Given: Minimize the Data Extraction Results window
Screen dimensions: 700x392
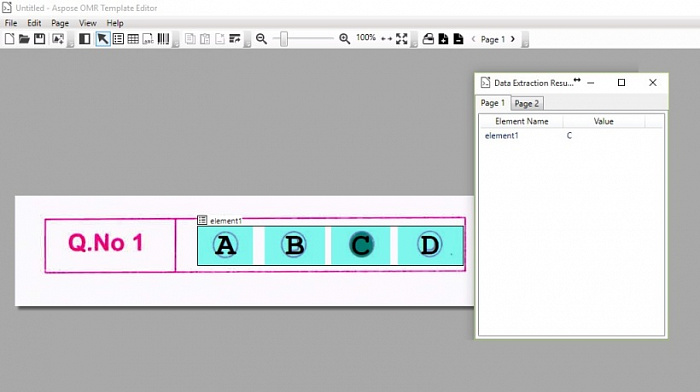Looking at the screenshot, I should click(591, 83).
